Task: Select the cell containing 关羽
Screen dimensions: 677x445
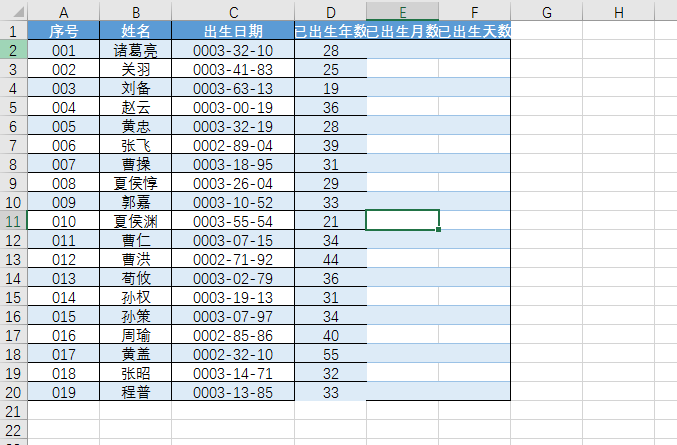Action: coord(136,69)
